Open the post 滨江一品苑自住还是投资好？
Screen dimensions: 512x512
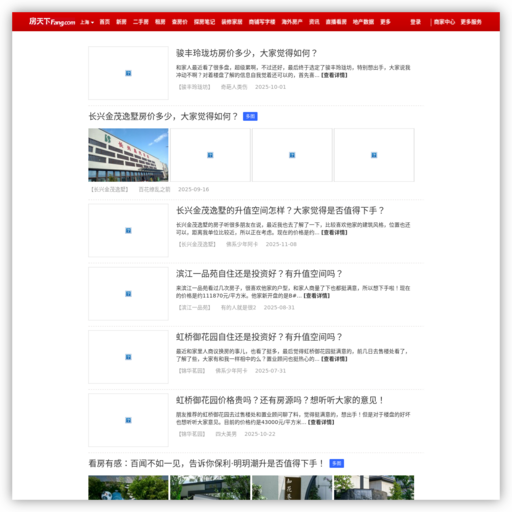click(259, 274)
